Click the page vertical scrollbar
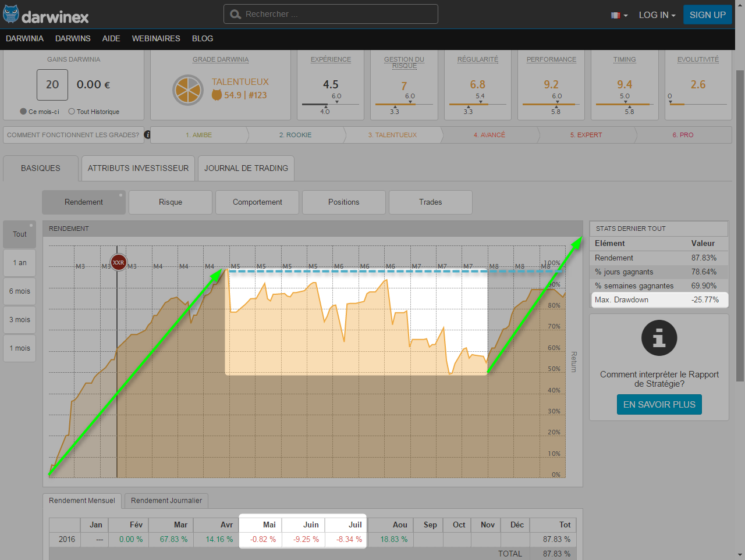This screenshot has width=745, height=560. pos(740,233)
